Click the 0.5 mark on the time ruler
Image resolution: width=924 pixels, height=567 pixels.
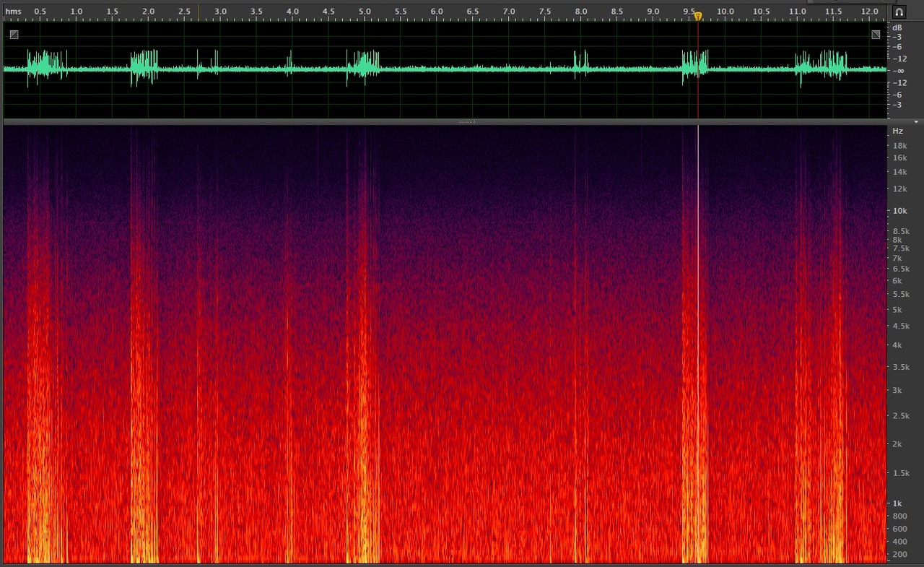click(x=40, y=12)
